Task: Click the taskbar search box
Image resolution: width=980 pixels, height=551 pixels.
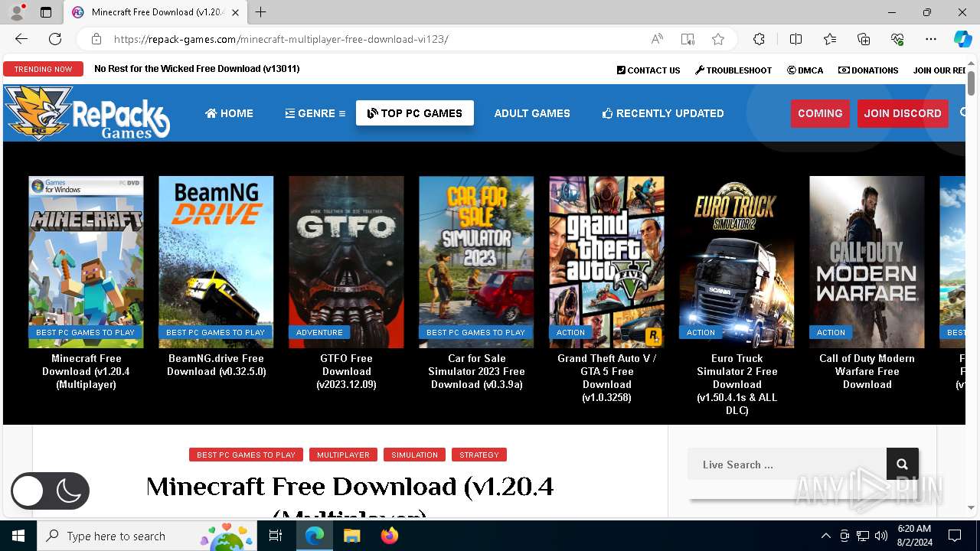Action: pos(148,536)
